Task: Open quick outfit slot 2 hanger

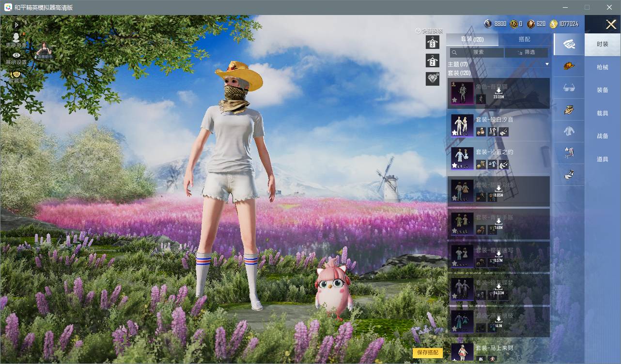Action: click(432, 61)
